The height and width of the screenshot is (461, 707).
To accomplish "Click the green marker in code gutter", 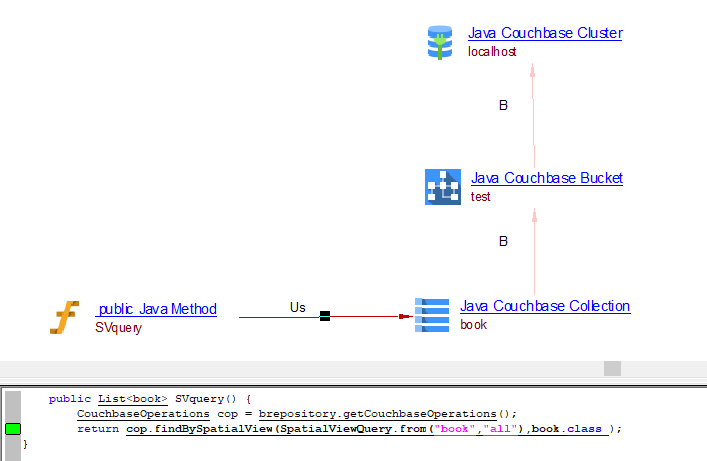I will (x=13, y=429).
